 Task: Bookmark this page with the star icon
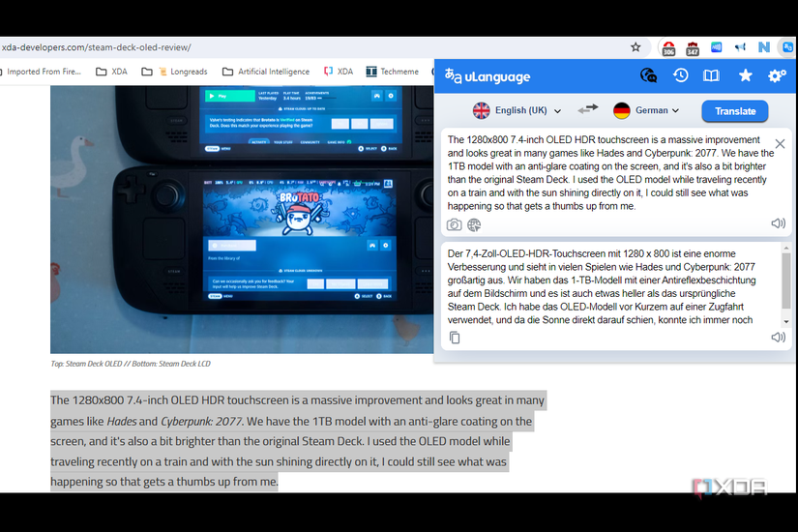point(635,47)
